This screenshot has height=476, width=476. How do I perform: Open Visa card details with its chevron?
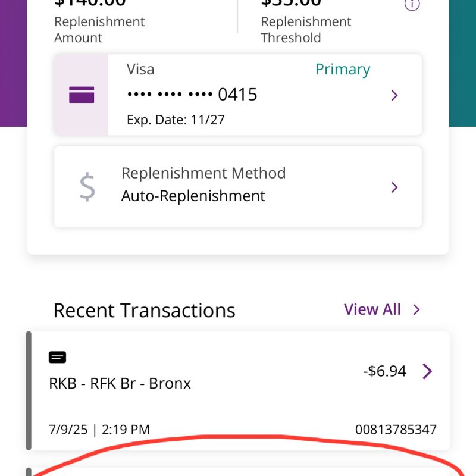click(394, 95)
